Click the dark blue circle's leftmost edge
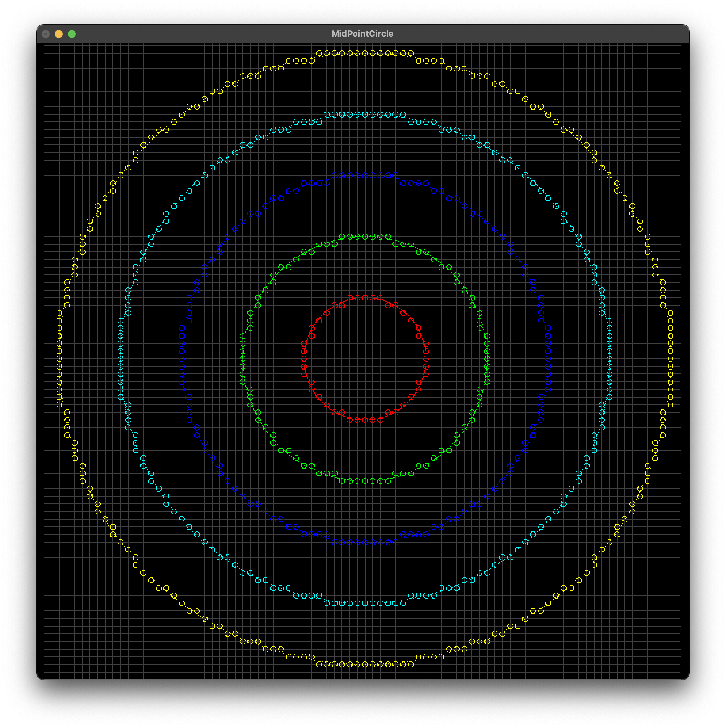The image size is (726, 728). click(x=181, y=359)
